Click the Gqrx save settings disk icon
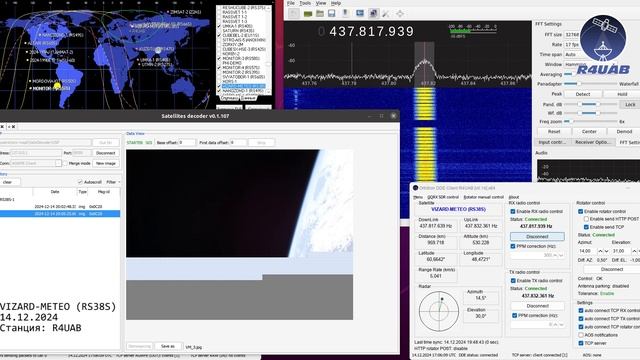Viewport: 640px width, 360px height. click(x=331, y=13)
